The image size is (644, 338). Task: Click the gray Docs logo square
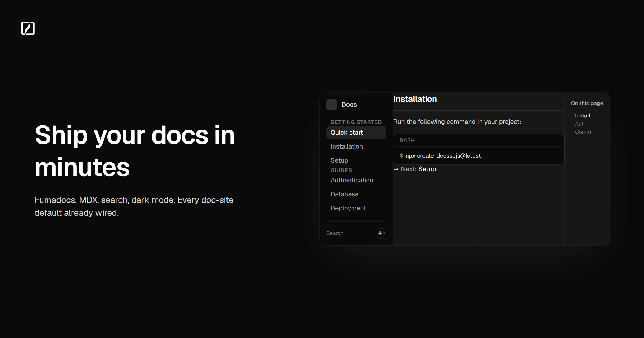(332, 105)
